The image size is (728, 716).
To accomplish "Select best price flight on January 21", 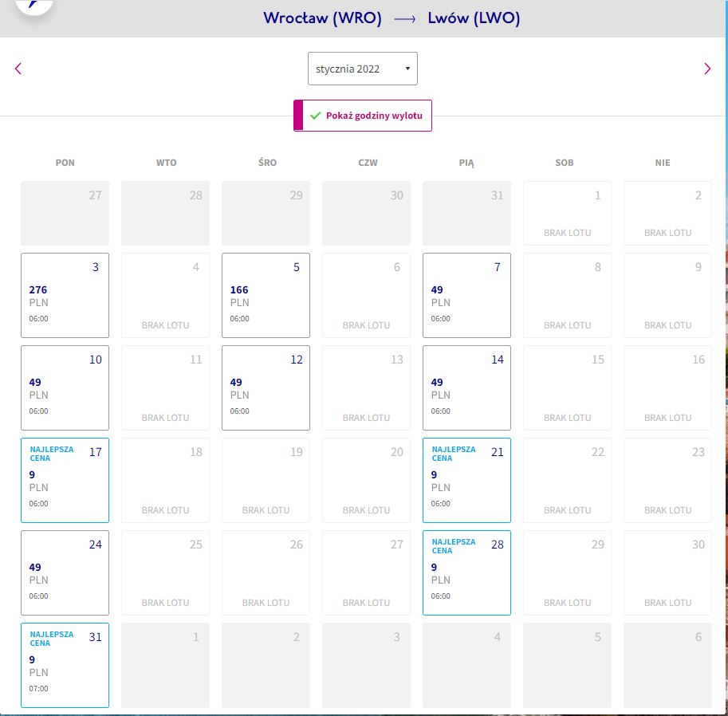I will 466,480.
